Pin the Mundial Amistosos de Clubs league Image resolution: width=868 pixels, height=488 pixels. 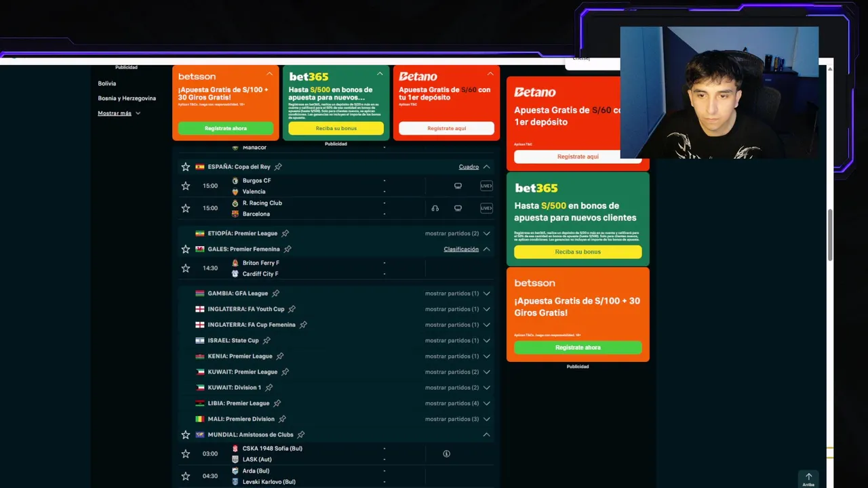click(300, 434)
